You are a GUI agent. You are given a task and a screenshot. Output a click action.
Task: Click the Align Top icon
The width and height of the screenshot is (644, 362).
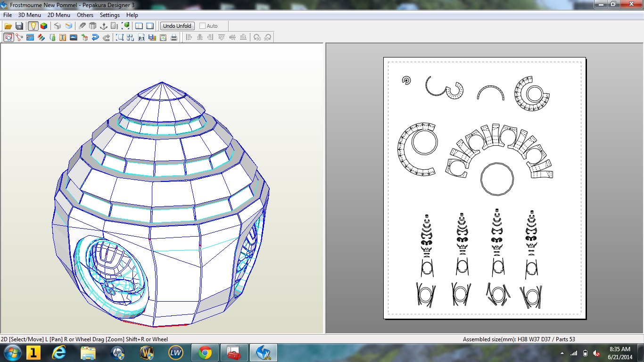(x=222, y=37)
